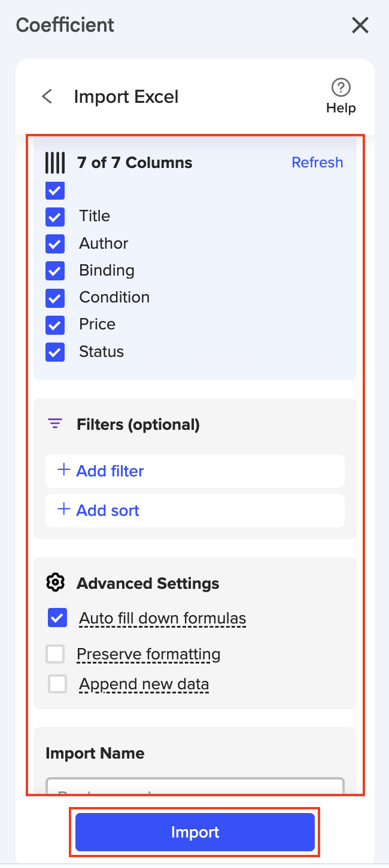Image resolution: width=389 pixels, height=868 pixels.
Task: Deselect the Binding column
Action: click(55, 271)
